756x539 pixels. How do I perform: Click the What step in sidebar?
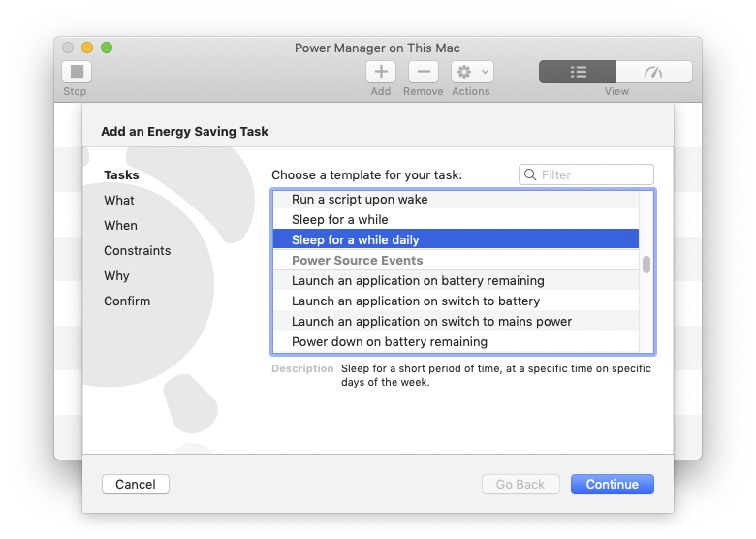[x=119, y=200]
